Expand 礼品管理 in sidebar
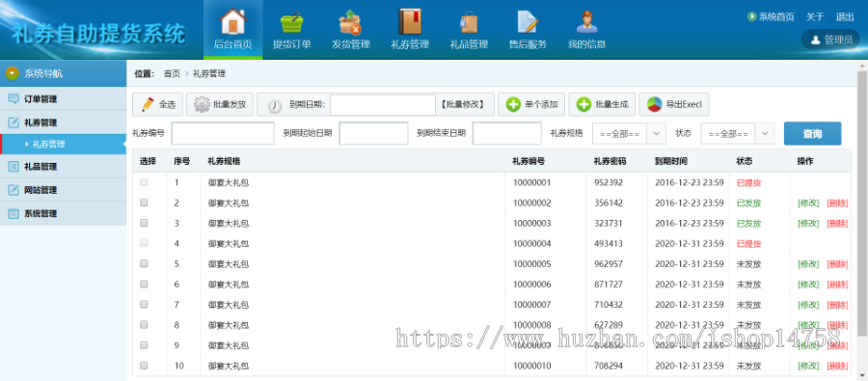 [x=63, y=167]
